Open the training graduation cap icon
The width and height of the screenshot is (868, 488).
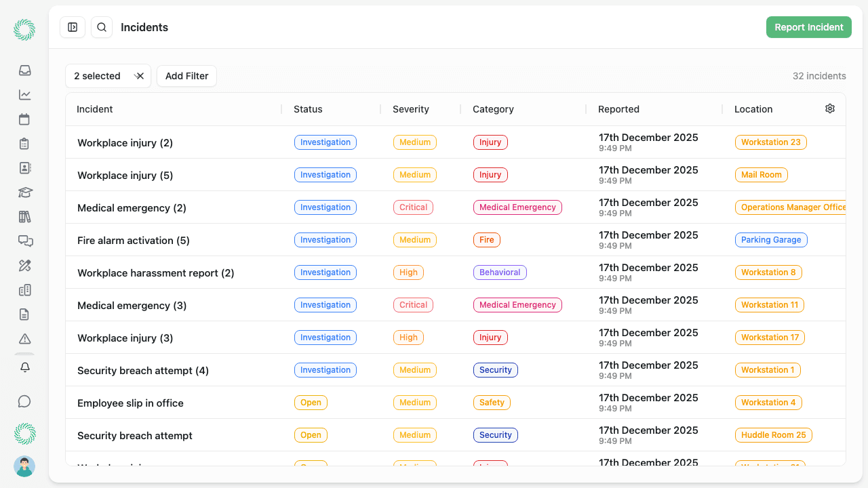point(24,192)
